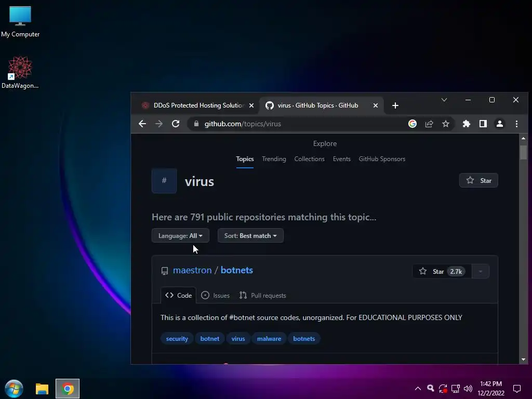Open Chrome extensions puzzle icon
The height and width of the screenshot is (399, 532).
[467, 124]
